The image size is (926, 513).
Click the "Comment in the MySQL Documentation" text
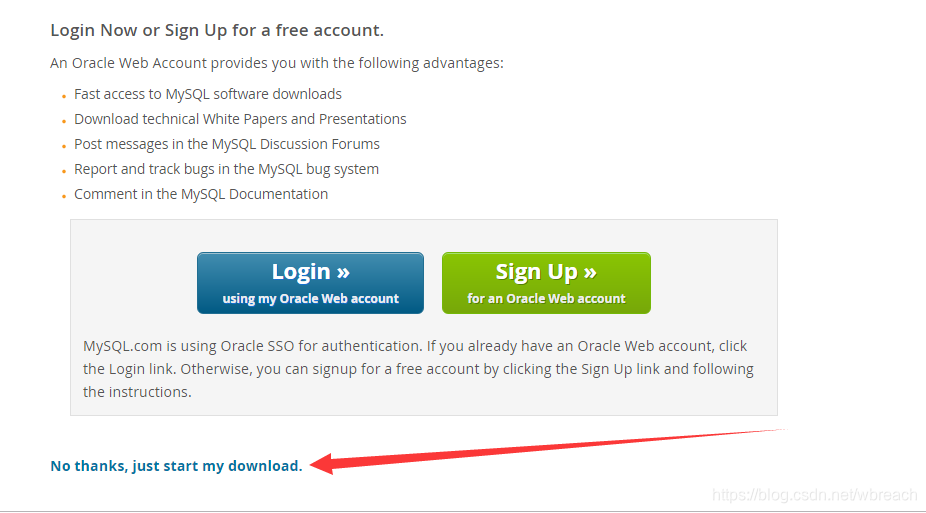tap(201, 194)
